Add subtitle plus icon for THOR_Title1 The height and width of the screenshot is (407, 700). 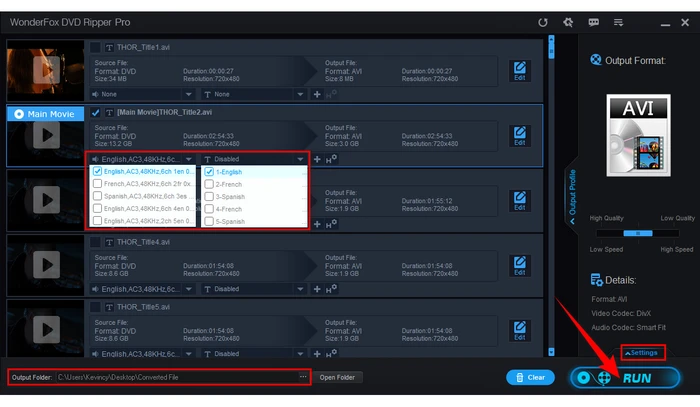coord(317,94)
